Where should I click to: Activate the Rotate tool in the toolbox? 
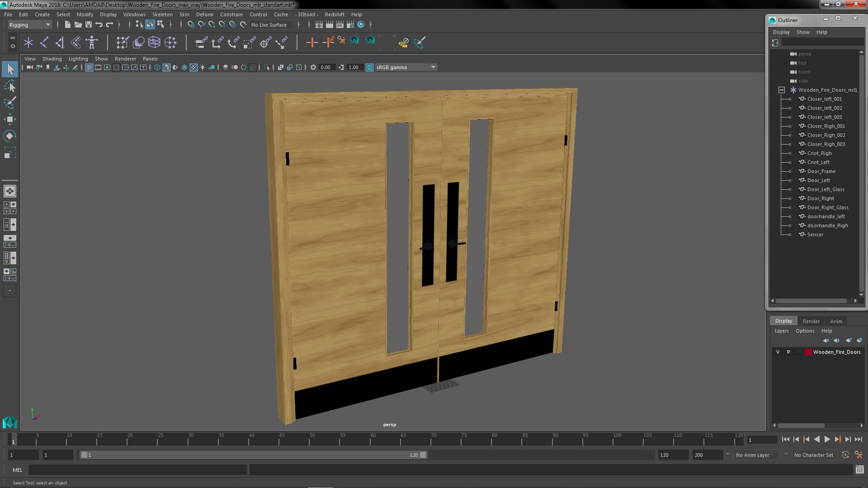pyautogui.click(x=9, y=136)
